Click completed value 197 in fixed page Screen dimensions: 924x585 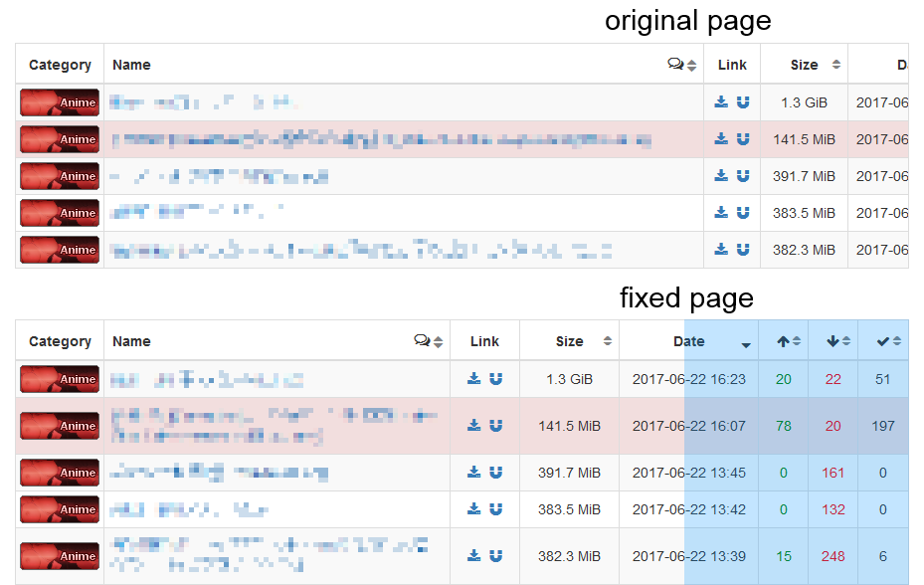[883, 426]
